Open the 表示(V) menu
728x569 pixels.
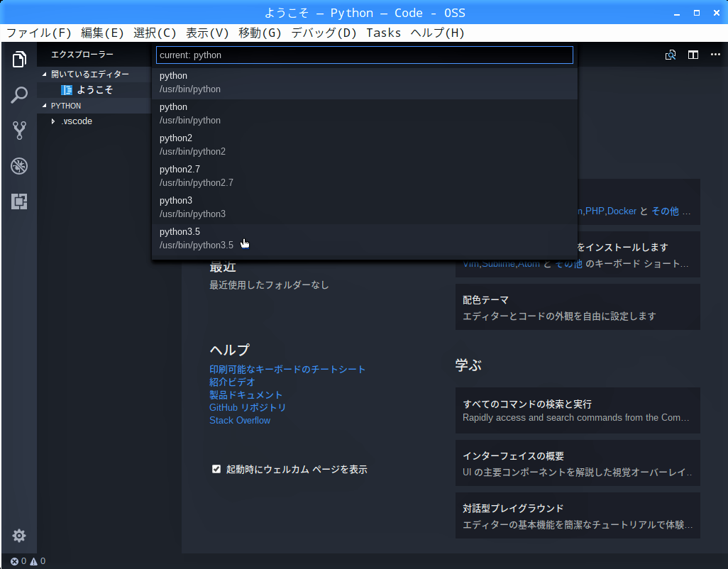(x=207, y=33)
